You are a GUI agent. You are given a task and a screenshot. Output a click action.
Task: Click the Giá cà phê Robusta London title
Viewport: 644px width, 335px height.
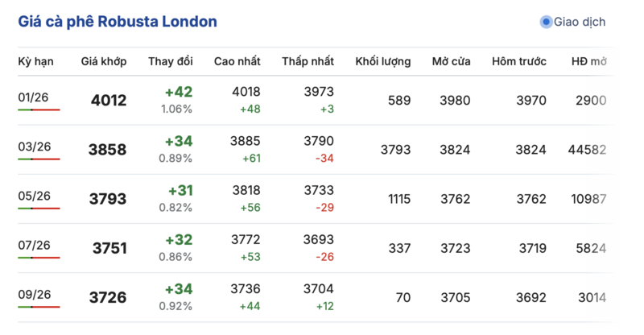coord(118,22)
